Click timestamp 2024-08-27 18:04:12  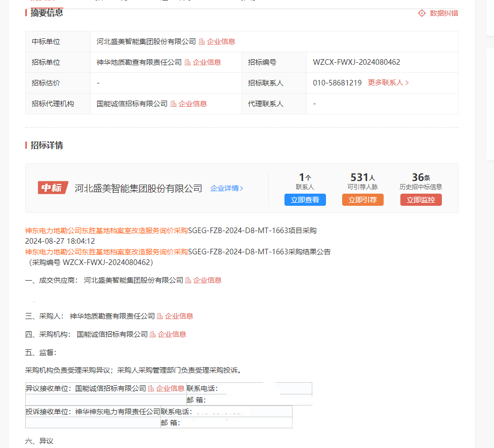click(x=60, y=241)
